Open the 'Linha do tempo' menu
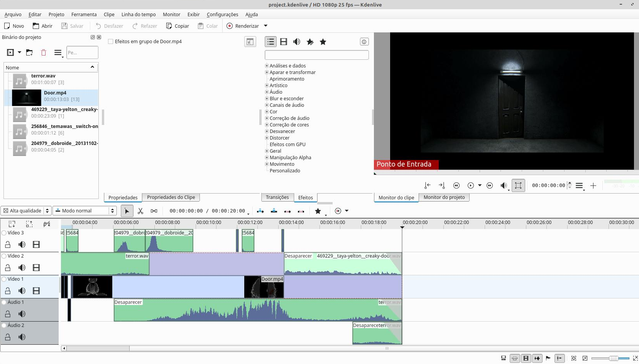639x364 pixels. tap(139, 14)
